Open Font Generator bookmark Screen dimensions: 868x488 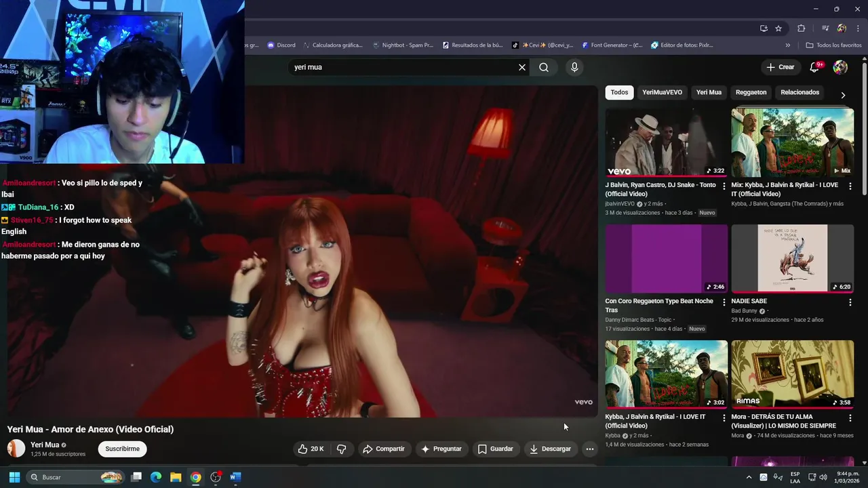tap(612, 45)
